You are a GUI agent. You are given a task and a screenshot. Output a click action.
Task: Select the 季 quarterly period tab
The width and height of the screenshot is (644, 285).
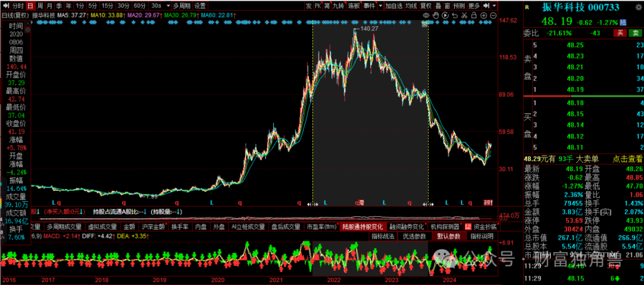point(59,6)
